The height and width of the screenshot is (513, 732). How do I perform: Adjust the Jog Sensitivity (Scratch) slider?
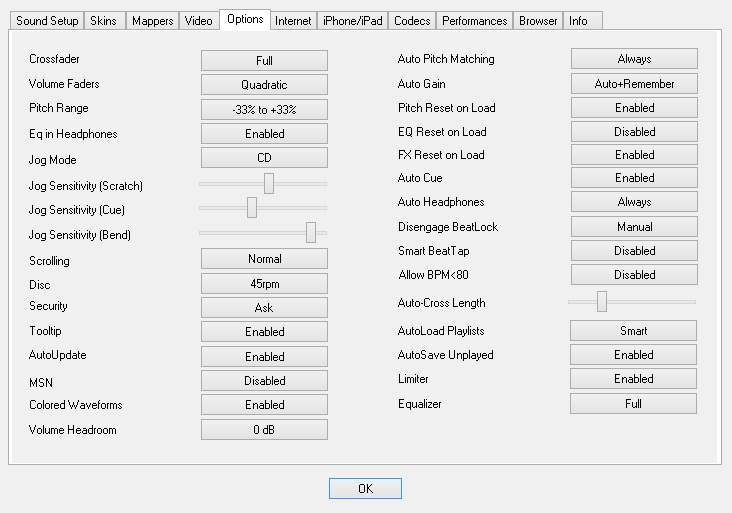pyautogui.click(x=269, y=184)
